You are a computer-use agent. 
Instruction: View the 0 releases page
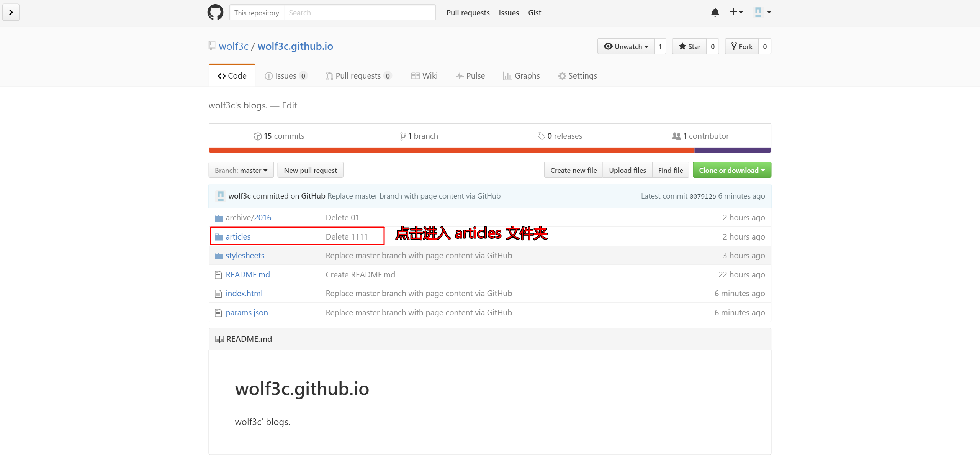pyautogui.click(x=560, y=136)
